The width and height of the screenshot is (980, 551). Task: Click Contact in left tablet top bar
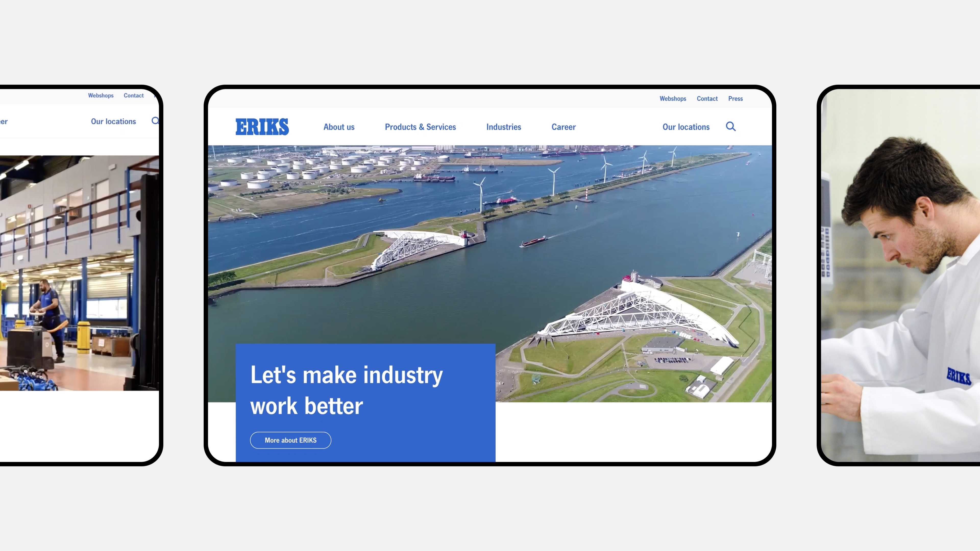pos(133,95)
